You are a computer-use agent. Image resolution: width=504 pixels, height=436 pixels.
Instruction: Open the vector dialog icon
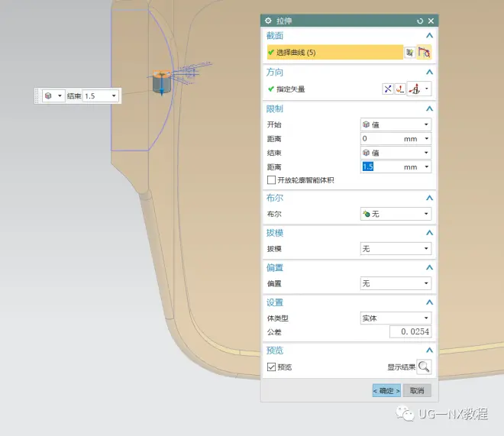point(400,89)
